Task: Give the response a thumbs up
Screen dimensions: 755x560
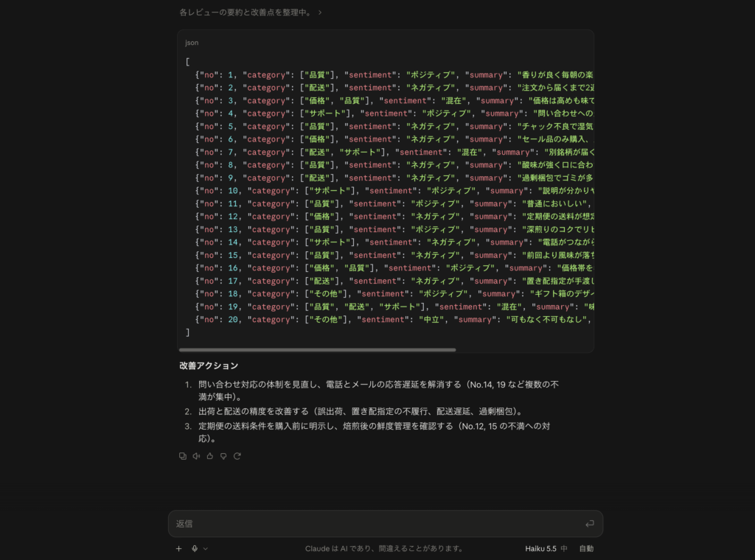Action: (x=210, y=456)
